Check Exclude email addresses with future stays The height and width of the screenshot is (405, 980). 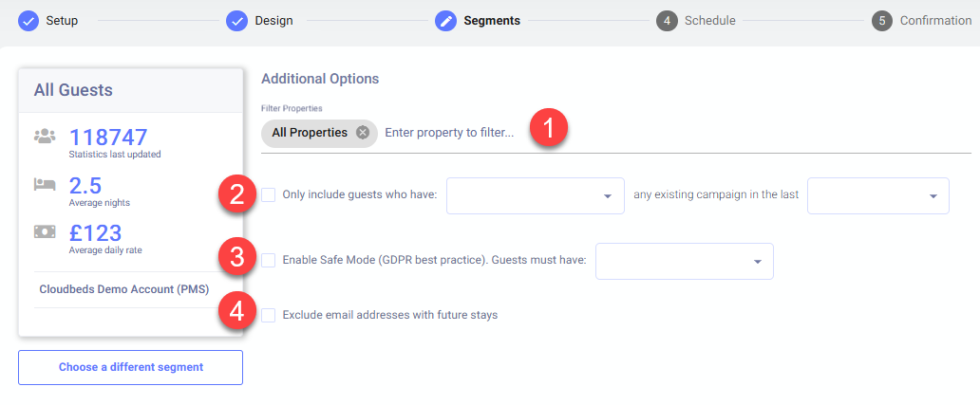click(268, 315)
